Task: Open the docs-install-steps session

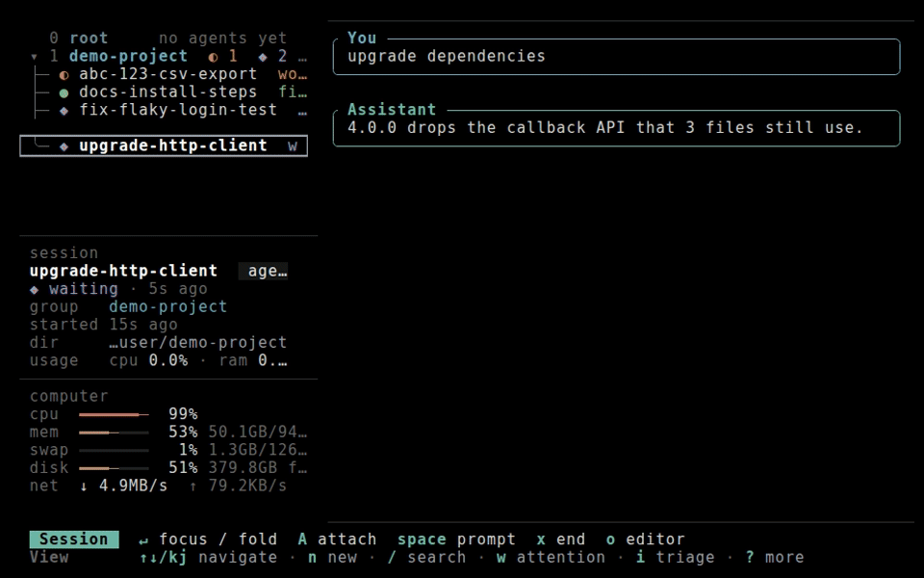Action: click(x=167, y=92)
